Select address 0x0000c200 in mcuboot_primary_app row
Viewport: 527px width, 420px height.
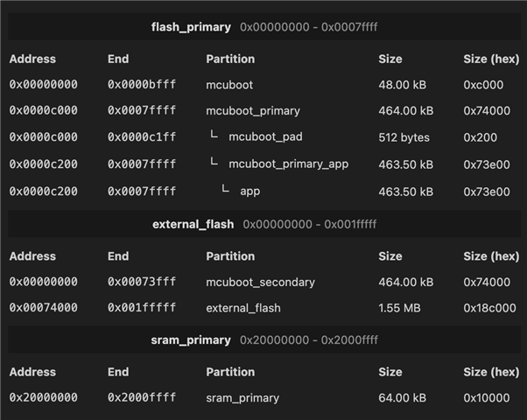(x=44, y=164)
